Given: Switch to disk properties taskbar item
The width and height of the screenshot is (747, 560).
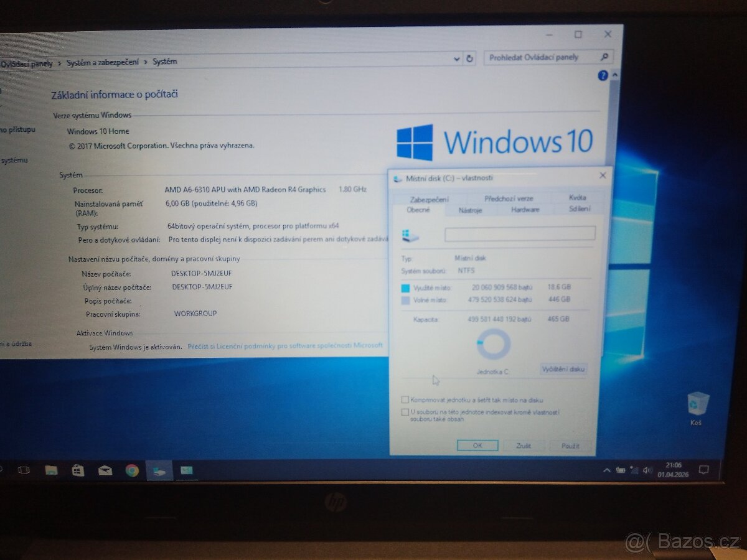Looking at the screenshot, I should click(x=159, y=471).
